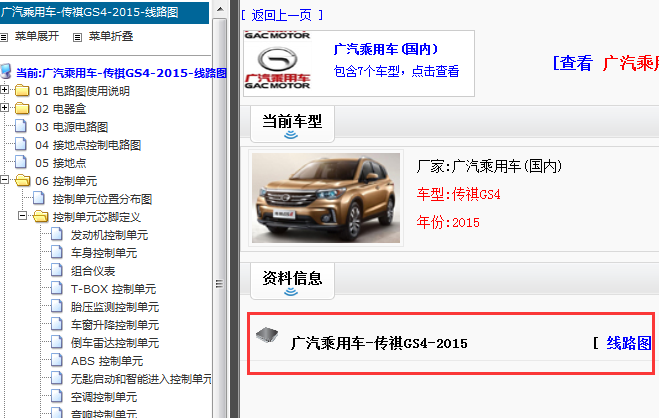The image size is (659, 418).
Task: Click the 菜单折叠 label
Action: [x=111, y=37]
